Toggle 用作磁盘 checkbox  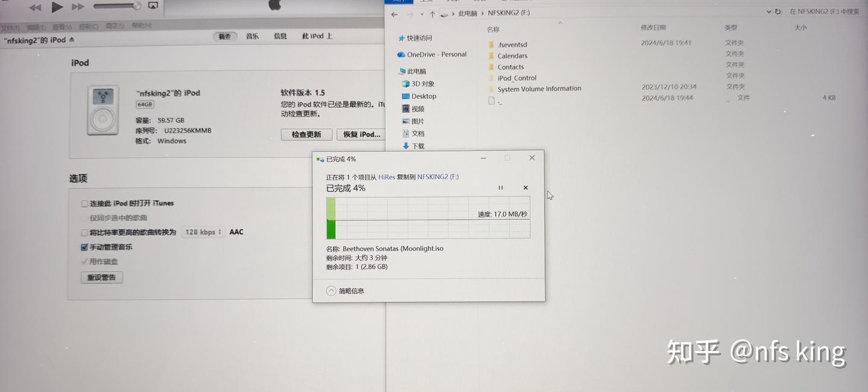tap(84, 262)
